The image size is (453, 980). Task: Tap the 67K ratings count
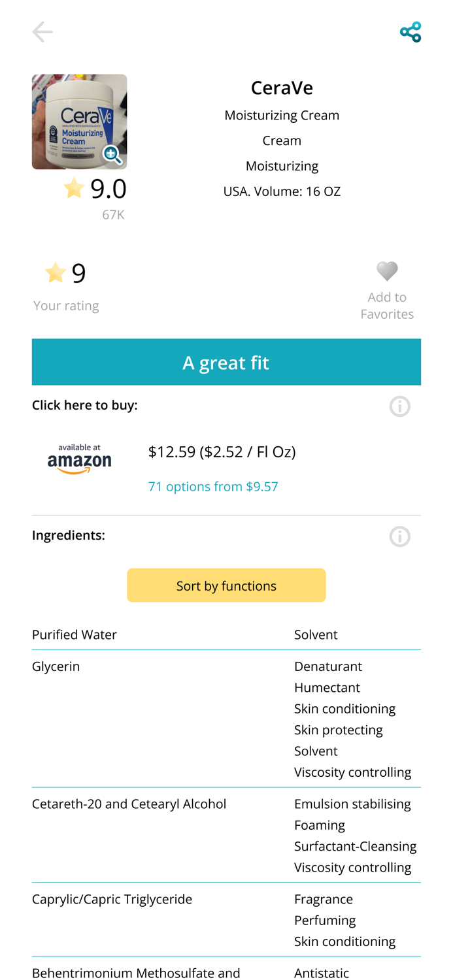pos(113,214)
